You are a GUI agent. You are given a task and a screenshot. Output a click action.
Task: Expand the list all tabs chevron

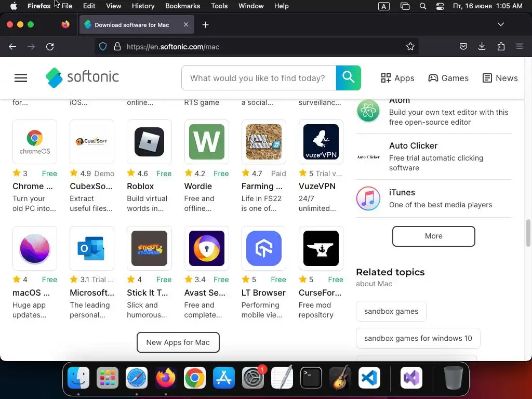[x=501, y=24]
